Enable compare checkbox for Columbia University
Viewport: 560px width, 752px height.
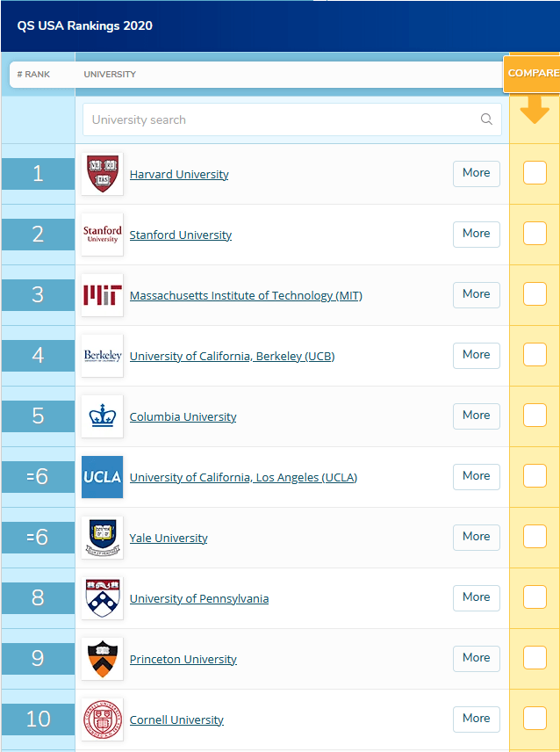(x=535, y=415)
